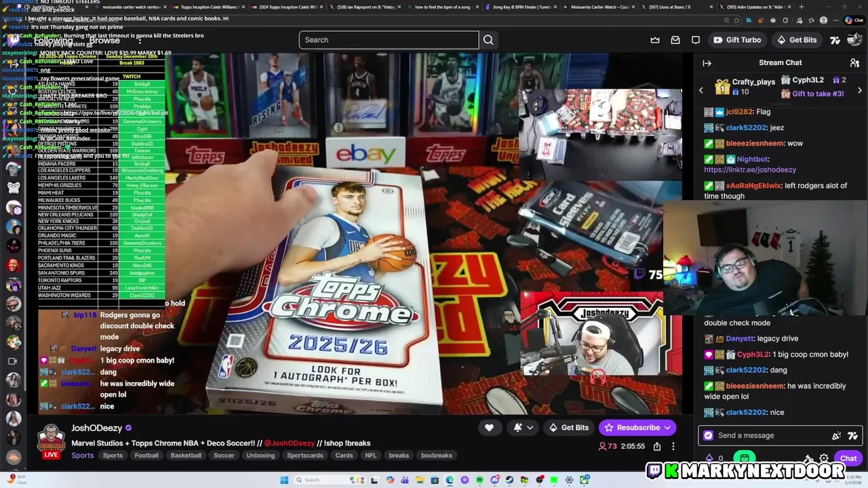Click Nightbot username in chat

tap(752, 159)
